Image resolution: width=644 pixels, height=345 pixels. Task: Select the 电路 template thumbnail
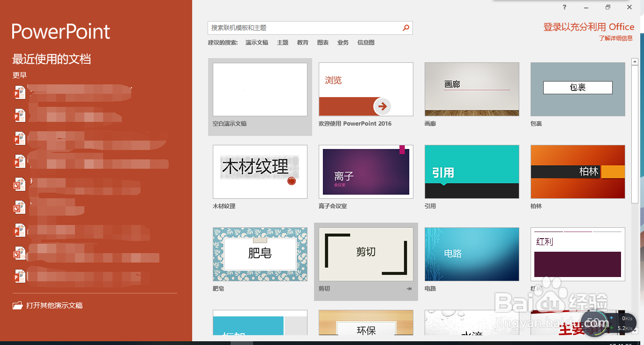coord(472,255)
